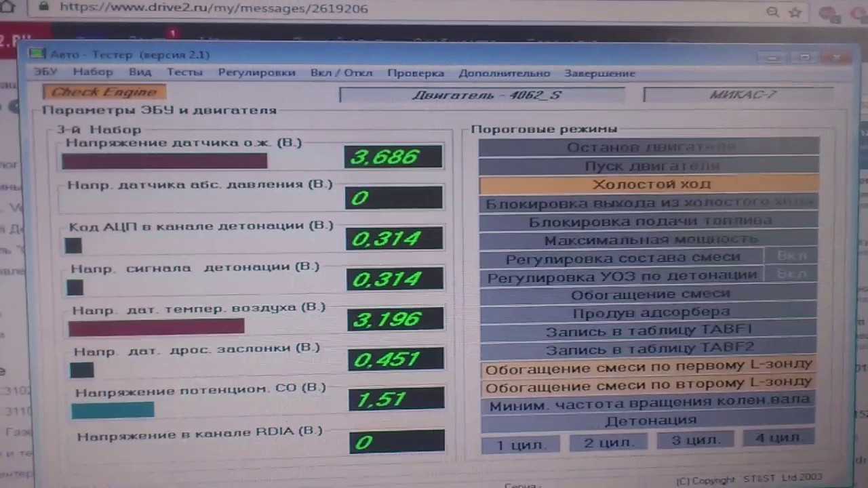Click the 3 цил. detonation indicator
Viewport: 868px width, 488px height.
pos(695,439)
